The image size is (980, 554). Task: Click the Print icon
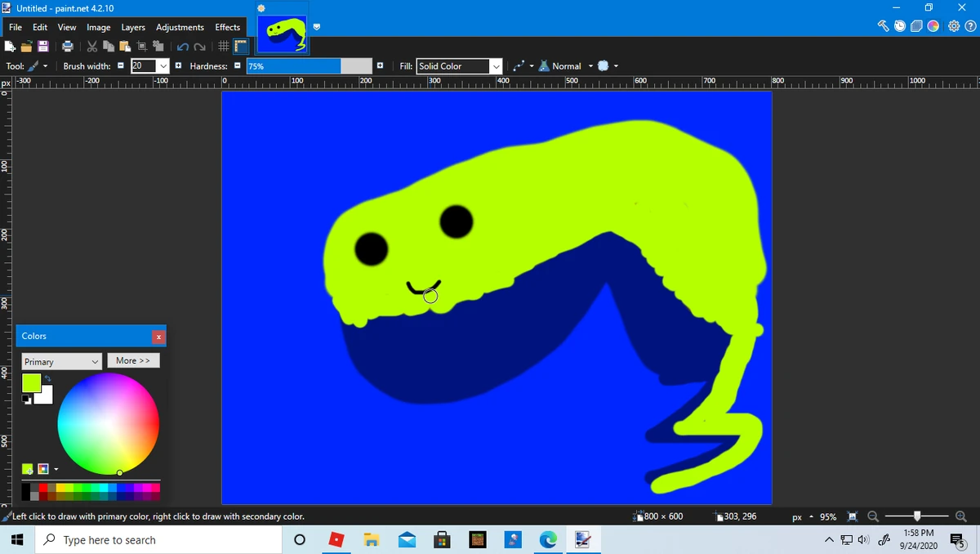pyautogui.click(x=68, y=47)
